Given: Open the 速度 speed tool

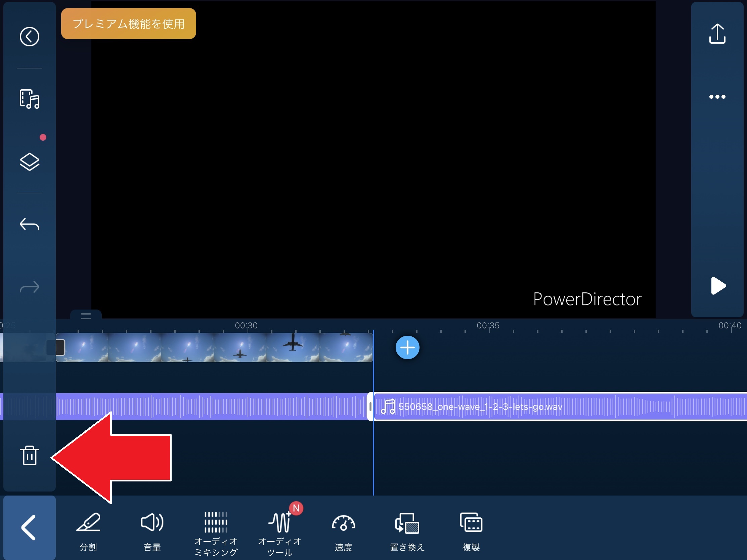Looking at the screenshot, I should (344, 532).
